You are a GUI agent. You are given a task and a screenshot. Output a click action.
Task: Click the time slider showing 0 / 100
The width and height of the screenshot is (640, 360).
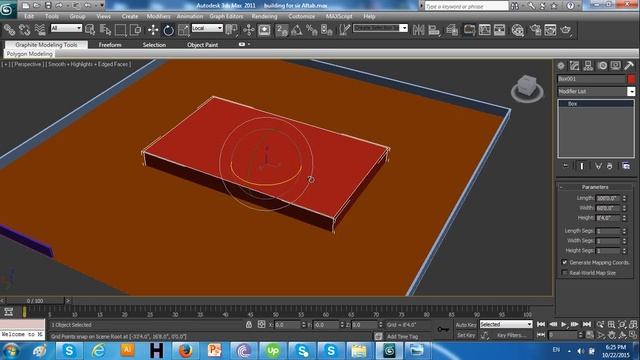click(35, 301)
